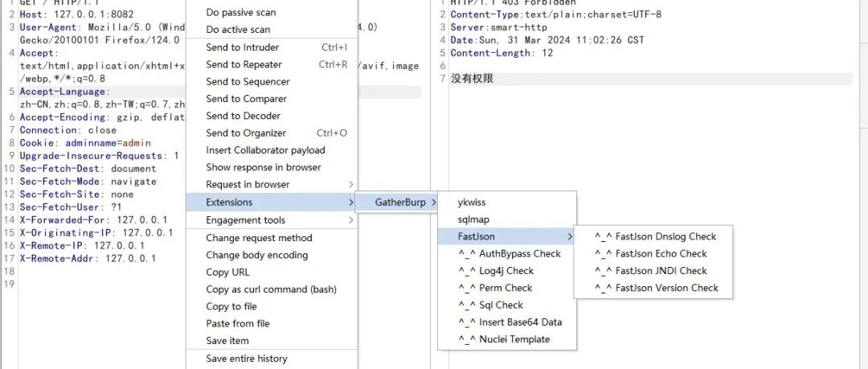Click the X-Remote-IP header line
The height and width of the screenshot is (369, 868).
pyautogui.click(x=82, y=245)
